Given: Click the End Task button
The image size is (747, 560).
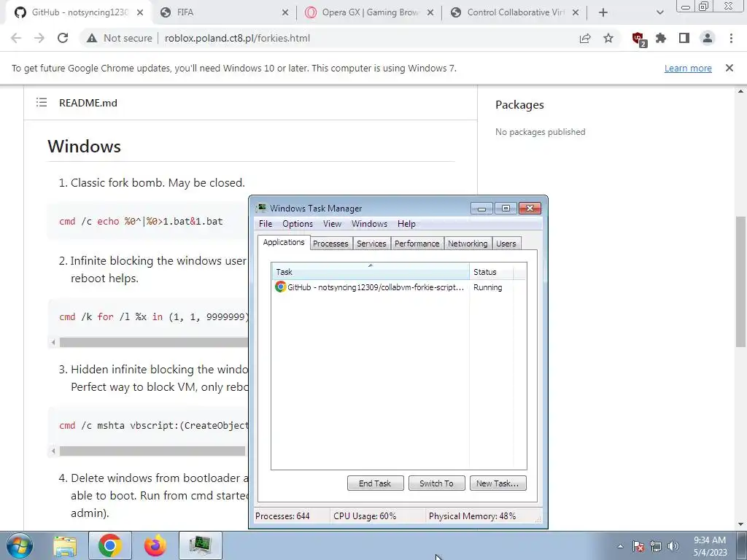Looking at the screenshot, I should [x=376, y=483].
